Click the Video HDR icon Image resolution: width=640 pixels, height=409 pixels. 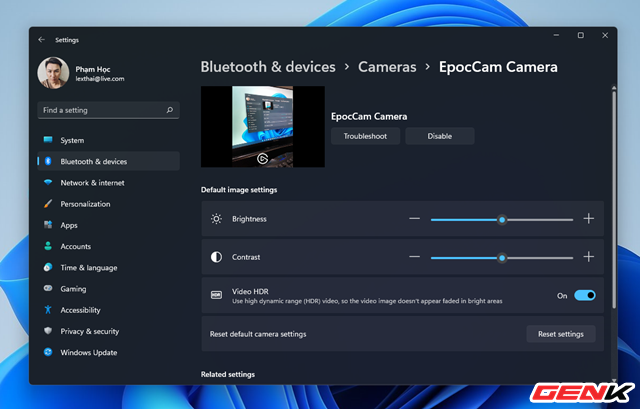coord(216,295)
